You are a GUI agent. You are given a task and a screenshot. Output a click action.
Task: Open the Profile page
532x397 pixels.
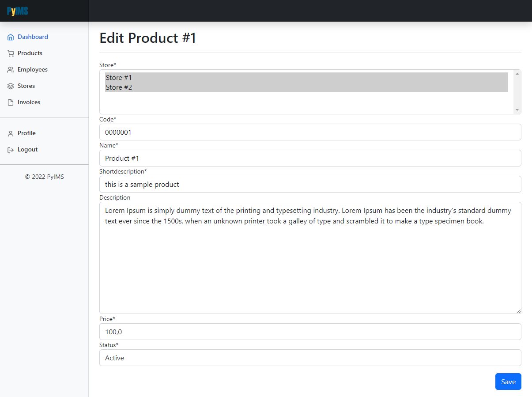pyautogui.click(x=26, y=133)
